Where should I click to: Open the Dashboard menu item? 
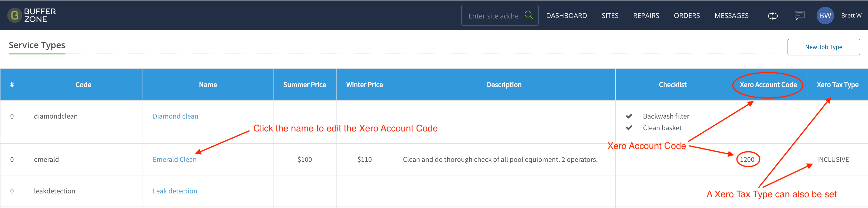[x=566, y=16]
